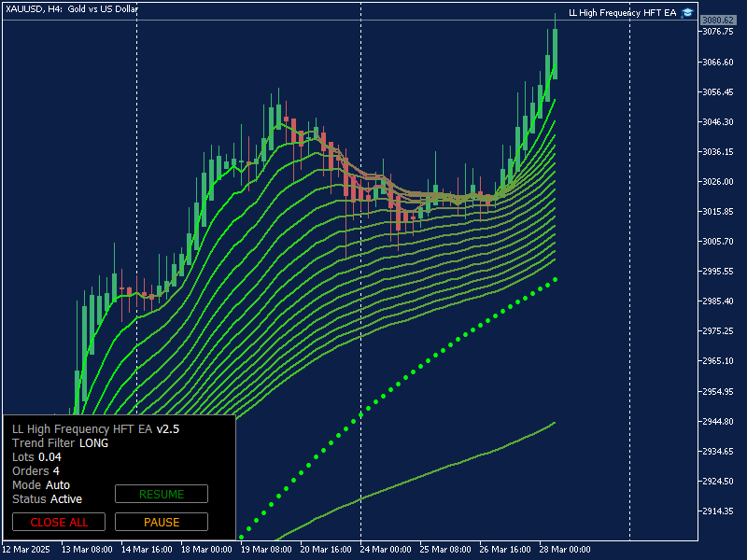Screen dimensions: 747x560
Task: Click the Mode Auto line
Action: click(41, 484)
